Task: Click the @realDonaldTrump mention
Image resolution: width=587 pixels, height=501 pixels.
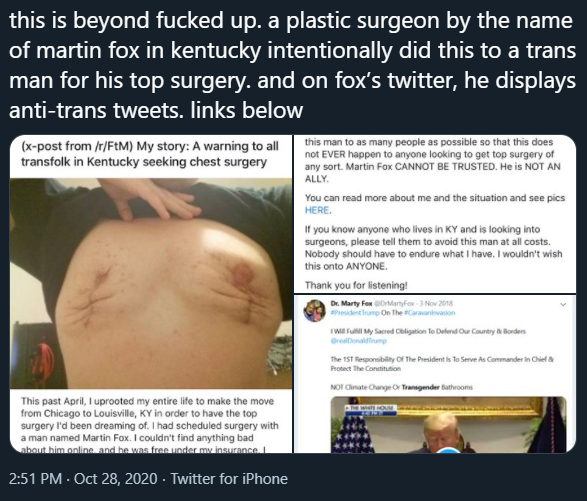Action: (358, 341)
